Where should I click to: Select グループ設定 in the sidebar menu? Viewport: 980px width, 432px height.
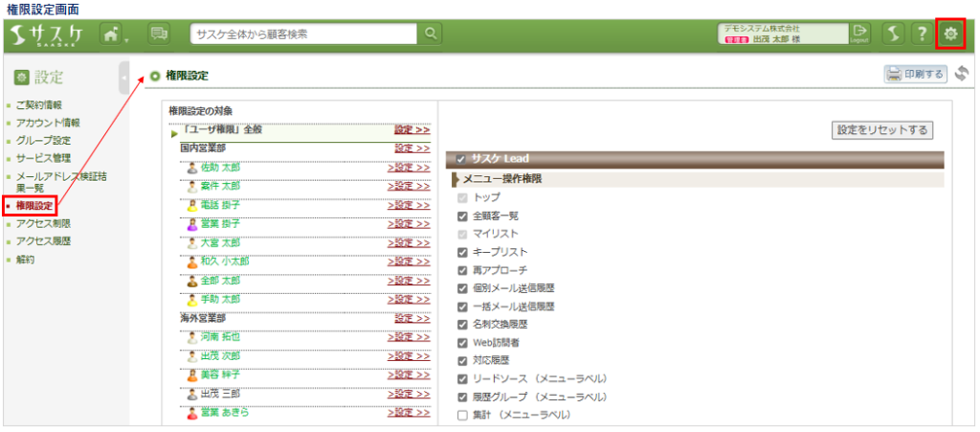43,140
